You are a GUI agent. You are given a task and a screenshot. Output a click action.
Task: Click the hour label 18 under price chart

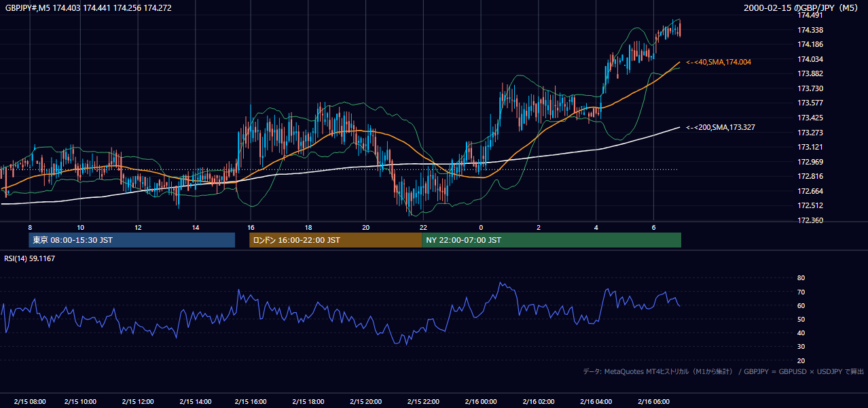(308, 227)
